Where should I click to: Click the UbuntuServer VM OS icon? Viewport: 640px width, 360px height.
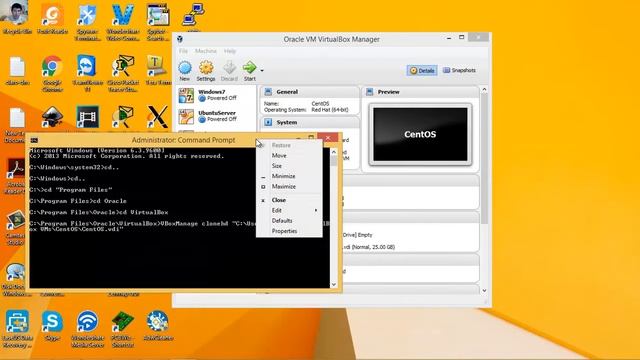[186, 117]
